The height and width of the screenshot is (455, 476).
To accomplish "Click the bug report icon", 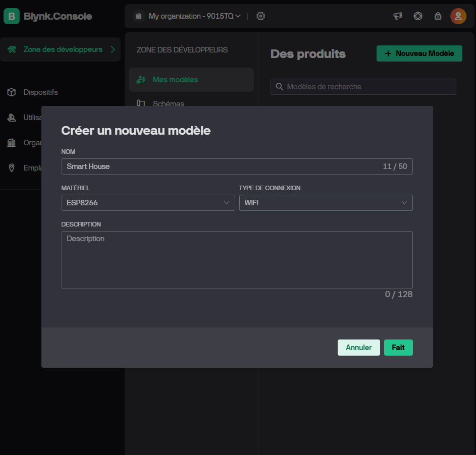I will point(438,16).
